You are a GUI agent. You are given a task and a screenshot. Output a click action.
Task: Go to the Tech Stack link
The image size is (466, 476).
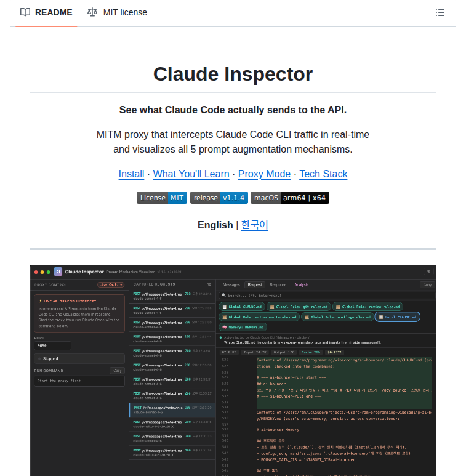coord(323,174)
